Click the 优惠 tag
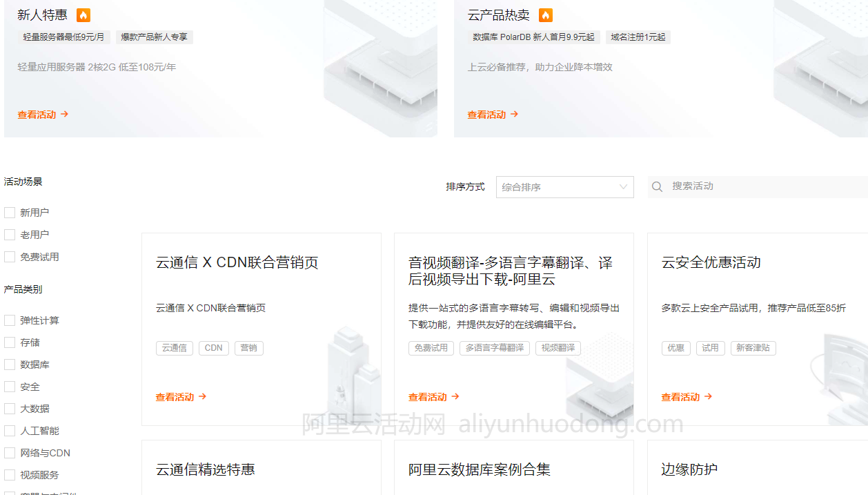This screenshot has width=868, height=495. tap(676, 348)
